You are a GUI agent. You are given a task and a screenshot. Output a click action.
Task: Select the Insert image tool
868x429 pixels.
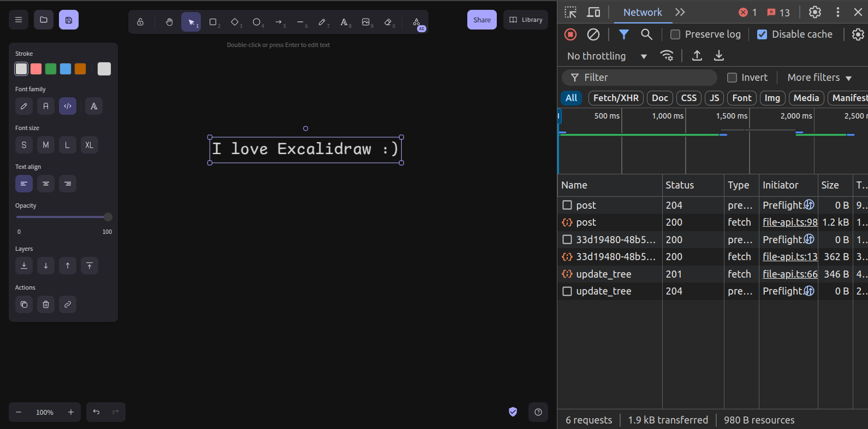coord(366,22)
